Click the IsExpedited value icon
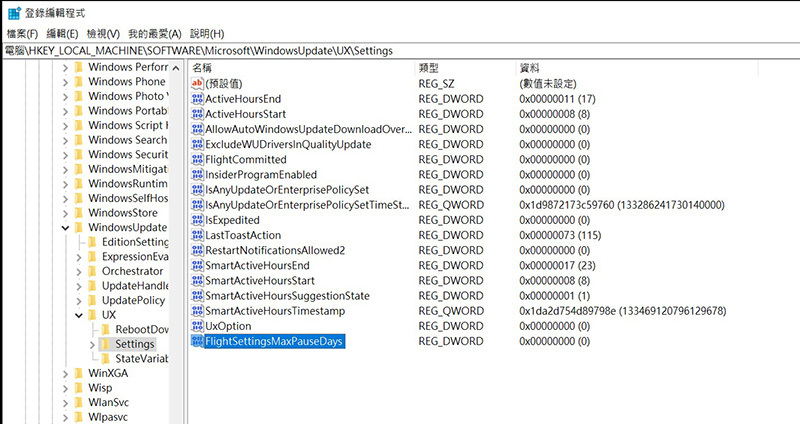The height and width of the screenshot is (424, 800). click(197, 220)
